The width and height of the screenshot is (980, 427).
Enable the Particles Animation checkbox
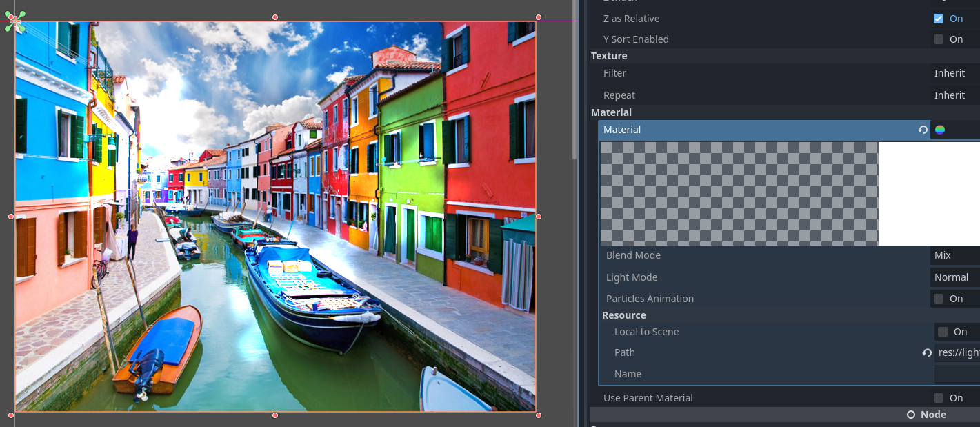937,298
